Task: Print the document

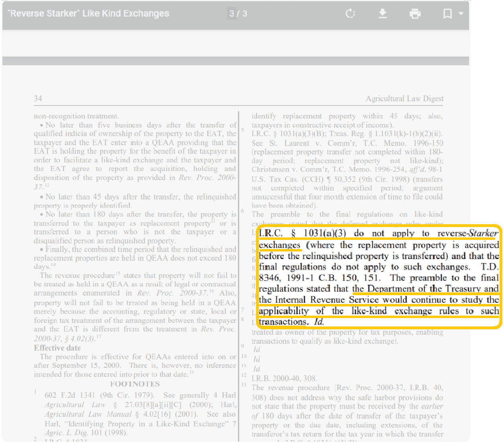Action: 415,14
